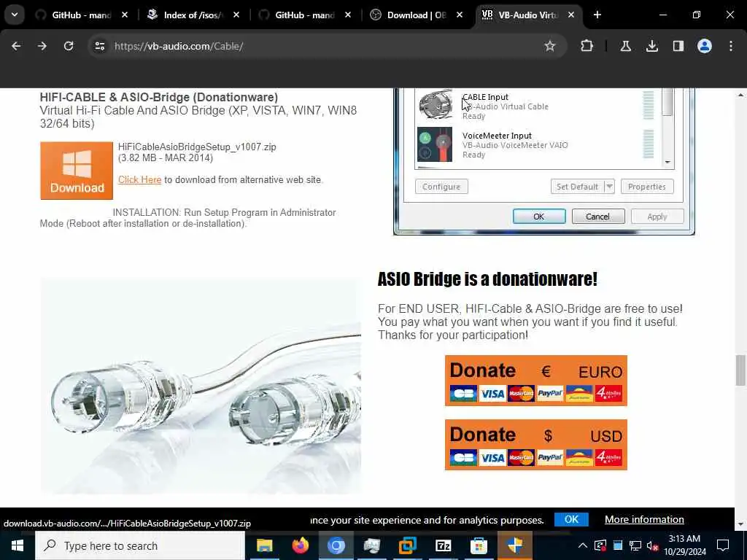
Task: Open the notification center icon
Action: point(723,545)
